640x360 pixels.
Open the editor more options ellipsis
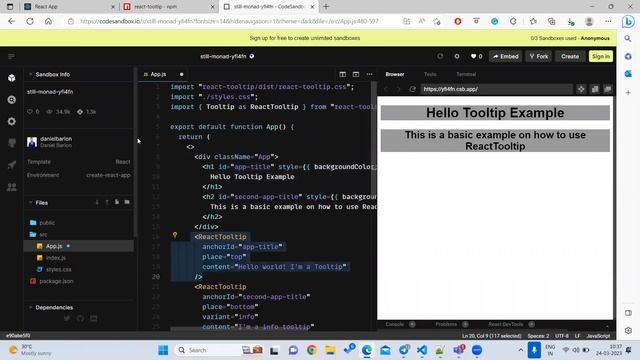coord(369,74)
